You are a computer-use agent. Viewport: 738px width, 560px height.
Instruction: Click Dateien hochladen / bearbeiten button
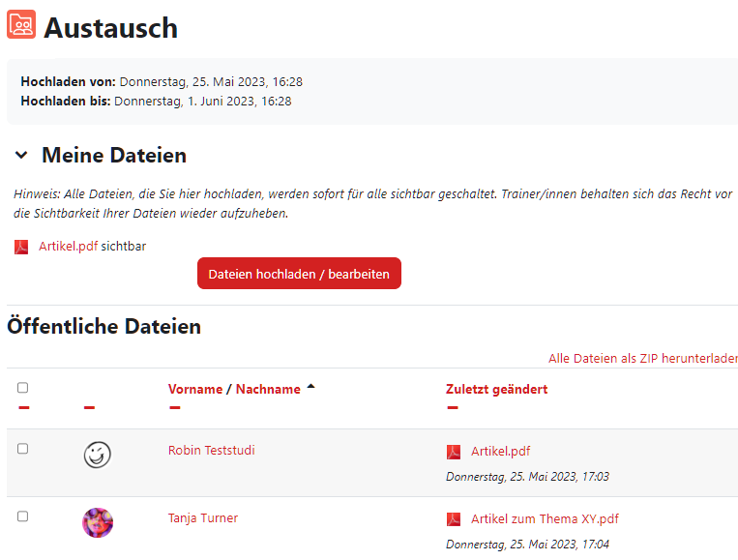tap(299, 274)
